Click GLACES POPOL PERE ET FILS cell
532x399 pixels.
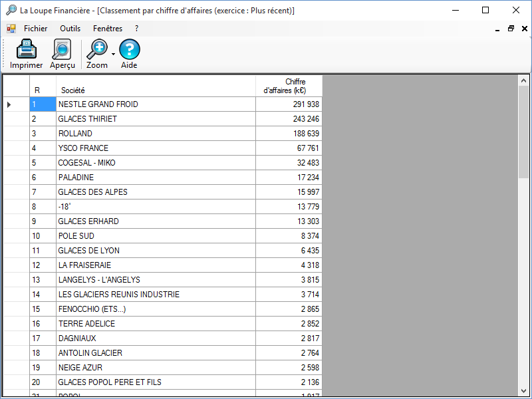(156, 382)
